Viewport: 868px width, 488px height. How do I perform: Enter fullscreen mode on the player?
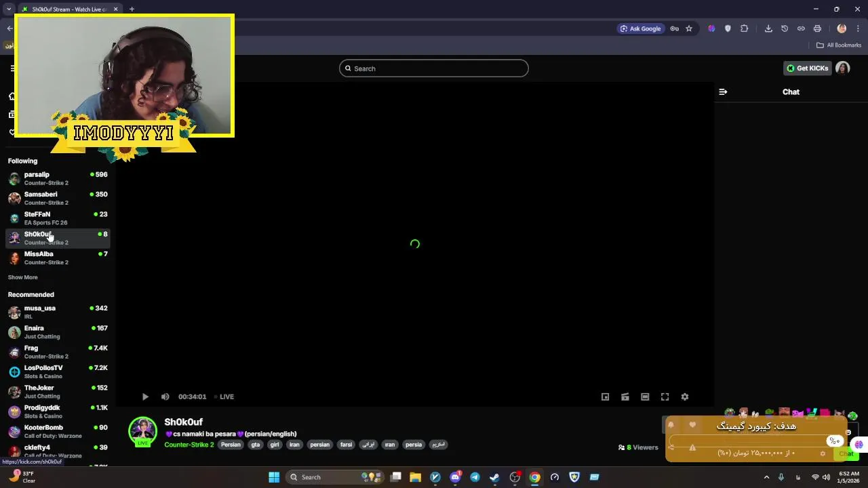[x=665, y=396]
